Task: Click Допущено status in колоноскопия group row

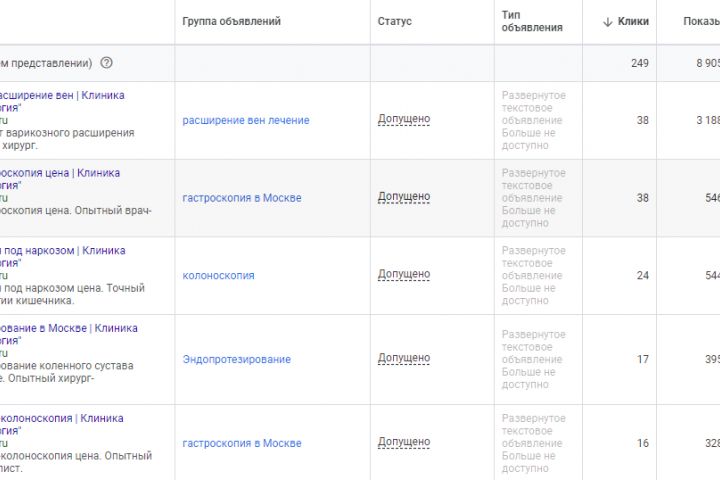Action: 404,274
